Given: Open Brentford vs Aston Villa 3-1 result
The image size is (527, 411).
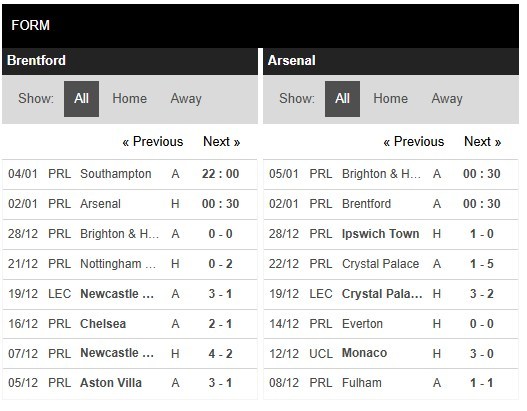Looking at the screenshot, I should click(130, 383).
